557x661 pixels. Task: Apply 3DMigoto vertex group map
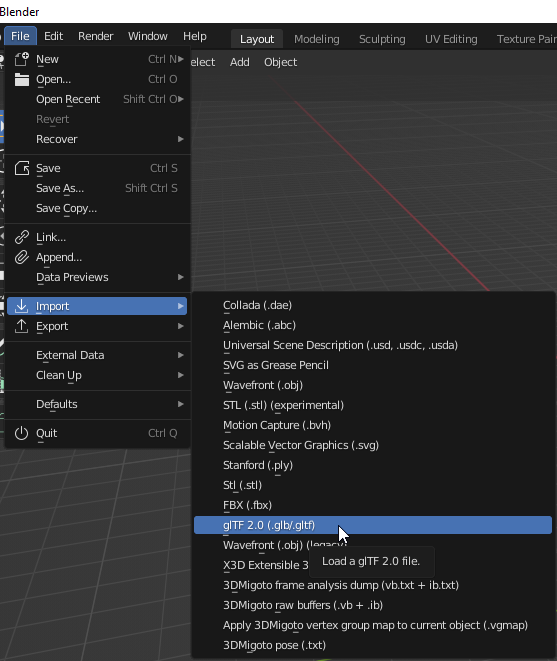(373, 625)
